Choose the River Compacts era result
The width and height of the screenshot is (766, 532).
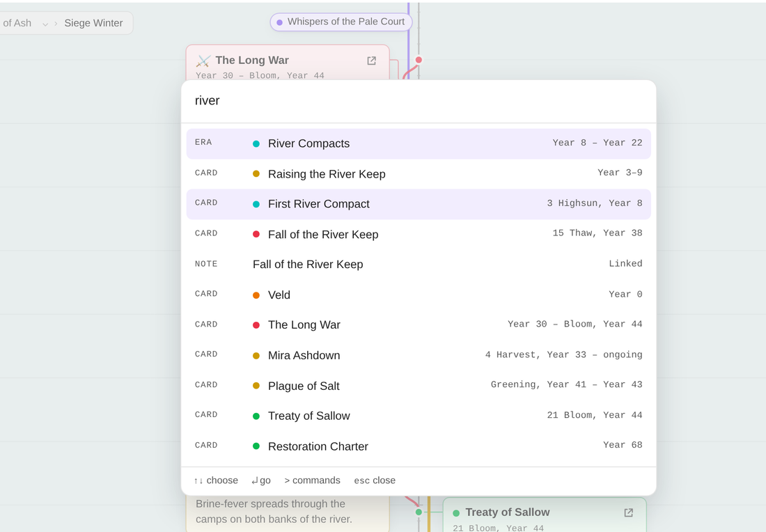[419, 143]
